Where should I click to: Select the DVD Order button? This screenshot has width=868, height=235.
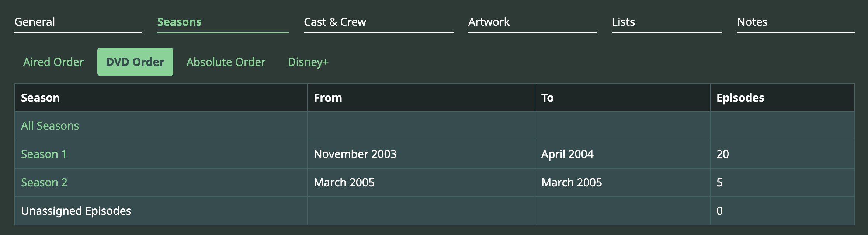tap(135, 62)
